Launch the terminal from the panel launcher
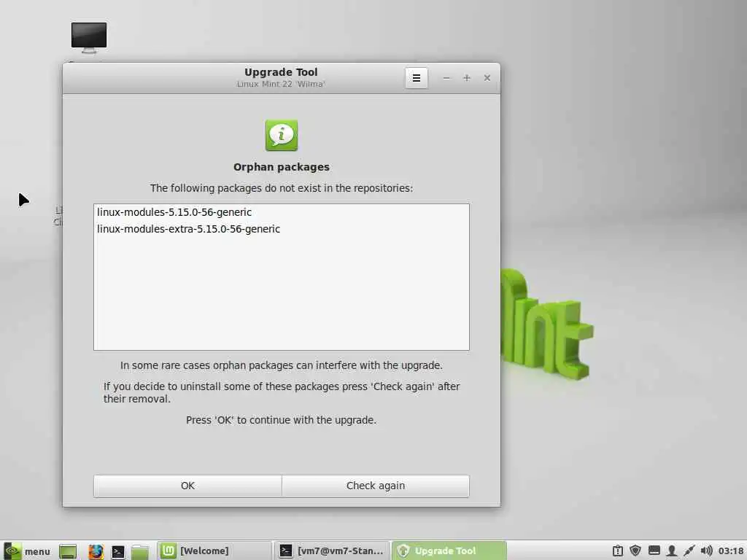The height and width of the screenshot is (560, 747). click(x=118, y=551)
